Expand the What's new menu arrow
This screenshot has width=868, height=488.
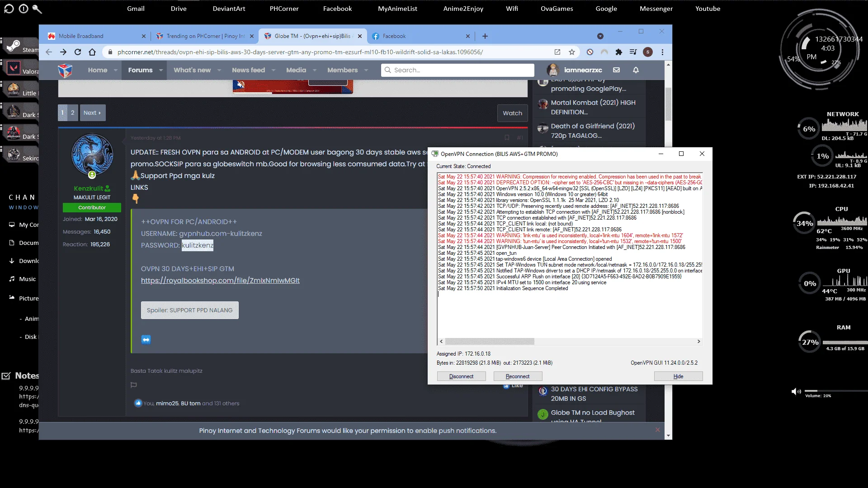click(x=219, y=70)
